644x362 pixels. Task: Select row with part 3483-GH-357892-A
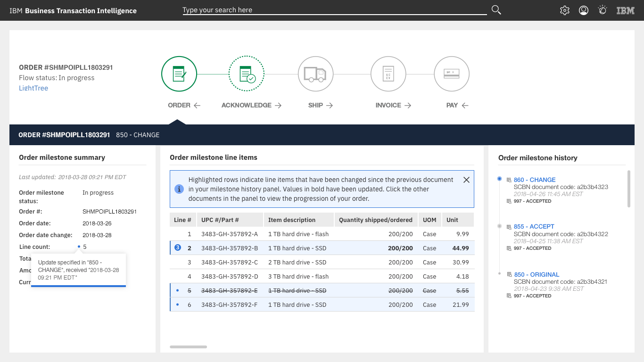pos(322,234)
